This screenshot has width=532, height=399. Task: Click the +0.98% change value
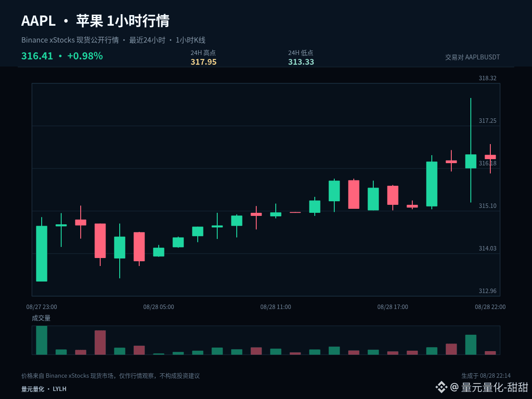click(85, 56)
